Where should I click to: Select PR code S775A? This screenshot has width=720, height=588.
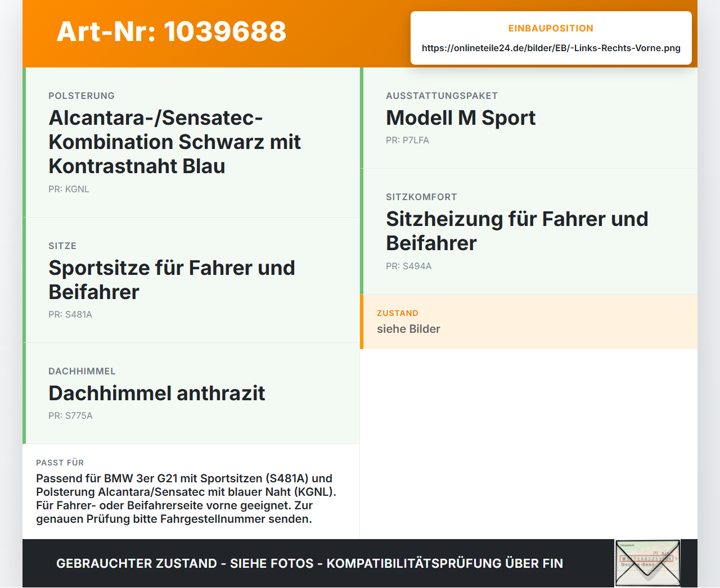click(x=70, y=416)
